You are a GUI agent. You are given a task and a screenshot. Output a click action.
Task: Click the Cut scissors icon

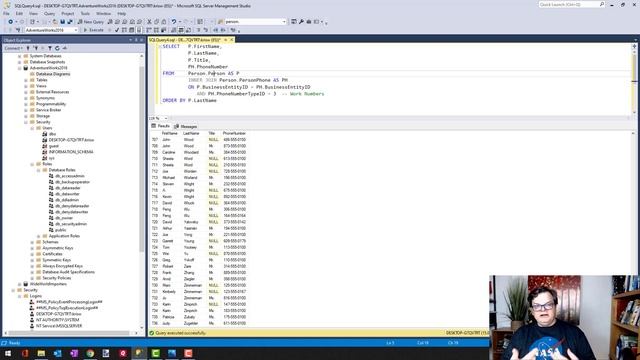149,22
